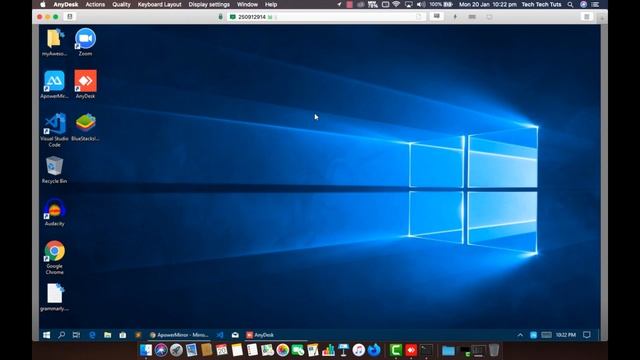
Task: Open the Windows Action Center notifications
Action: [587, 335]
